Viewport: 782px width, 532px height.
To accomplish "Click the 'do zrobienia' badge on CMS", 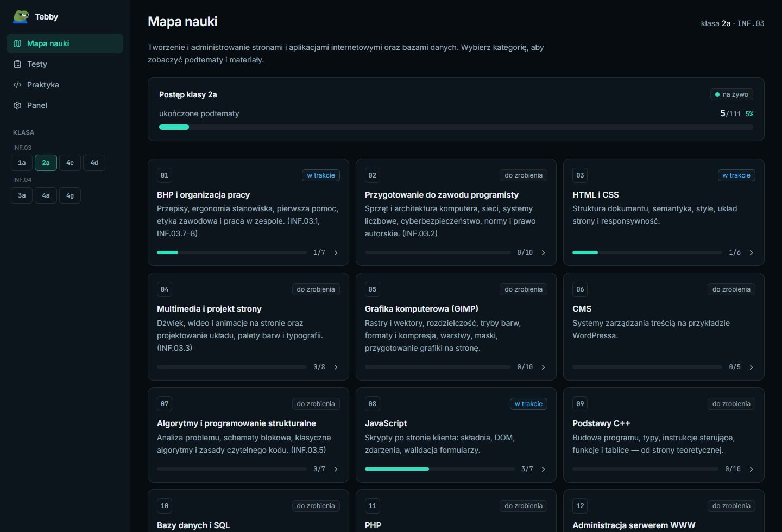I will coord(731,289).
